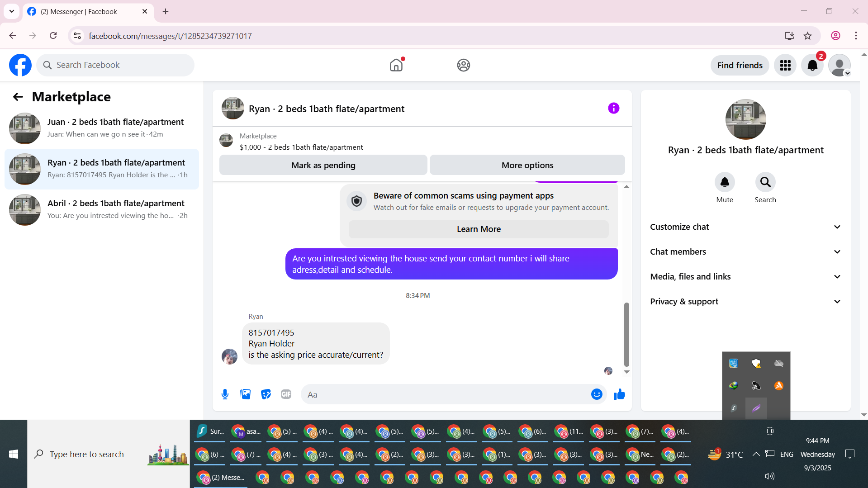Mute this conversation with bell icon
Screen dimensions: 868x488
pos(725,182)
